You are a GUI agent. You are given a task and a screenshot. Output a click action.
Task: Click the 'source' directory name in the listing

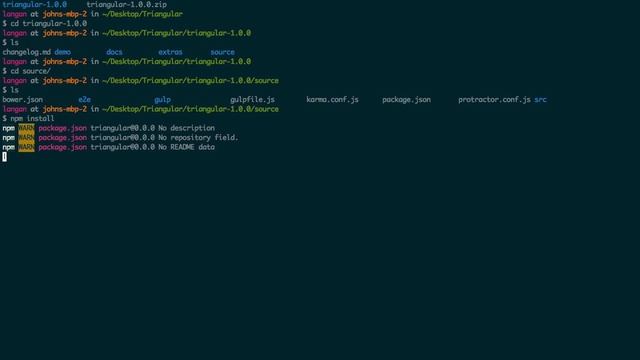tap(222, 52)
